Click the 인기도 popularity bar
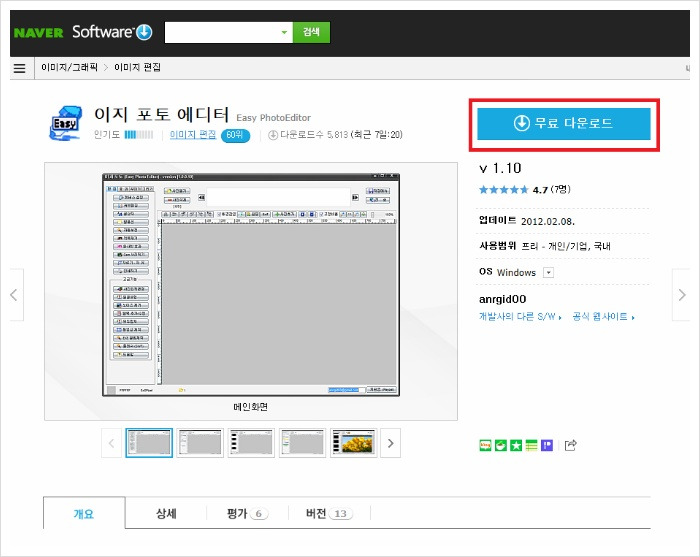The image size is (700, 557). pos(139,135)
